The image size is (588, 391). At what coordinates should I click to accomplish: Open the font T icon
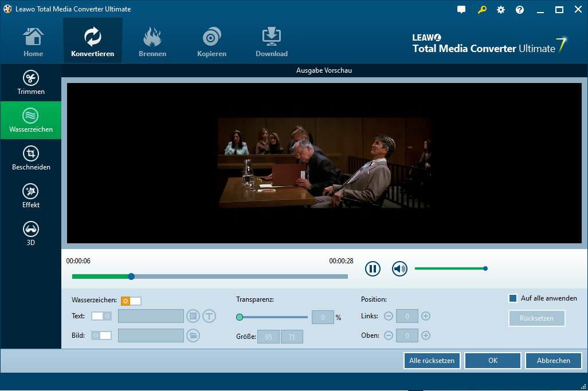tap(209, 316)
